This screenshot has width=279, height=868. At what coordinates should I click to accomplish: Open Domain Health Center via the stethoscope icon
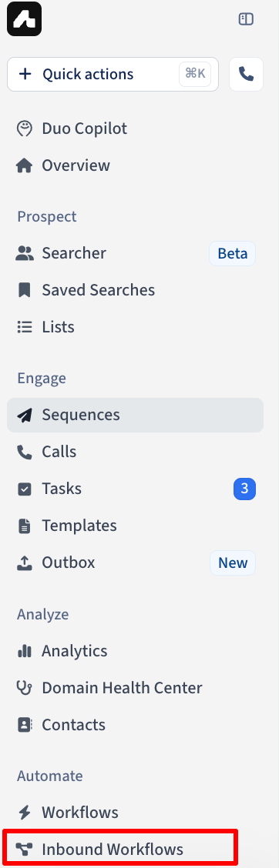point(25,688)
